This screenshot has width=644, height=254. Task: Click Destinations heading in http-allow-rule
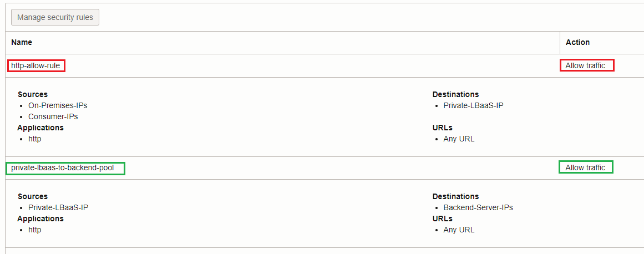455,94
